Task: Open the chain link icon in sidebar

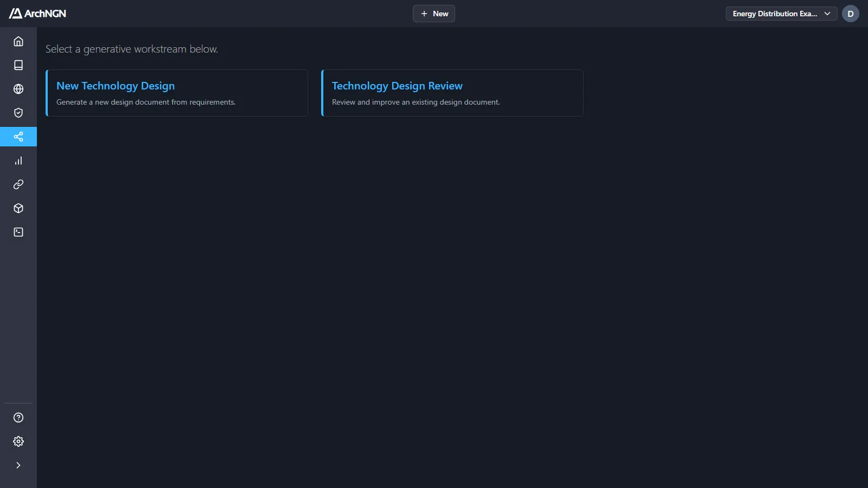Action: pyautogui.click(x=18, y=184)
